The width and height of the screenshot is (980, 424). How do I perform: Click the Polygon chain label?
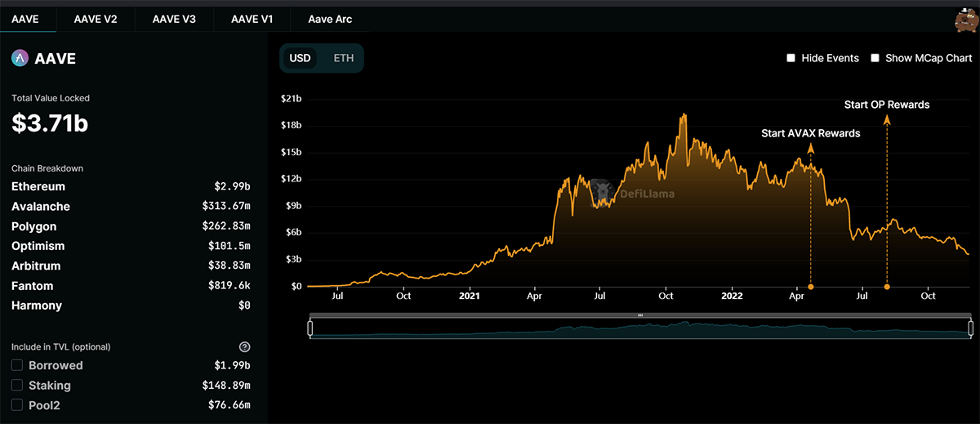coord(34,226)
